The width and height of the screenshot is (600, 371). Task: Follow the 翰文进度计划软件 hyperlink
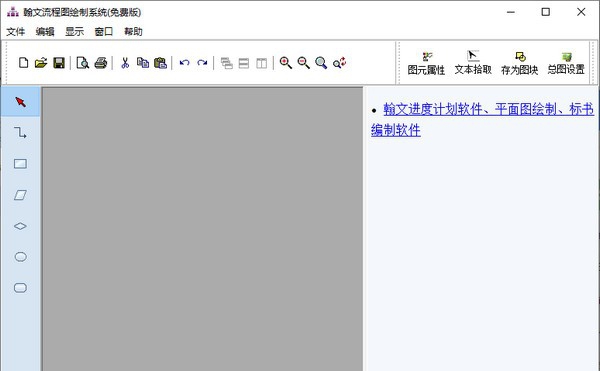tap(482, 119)
